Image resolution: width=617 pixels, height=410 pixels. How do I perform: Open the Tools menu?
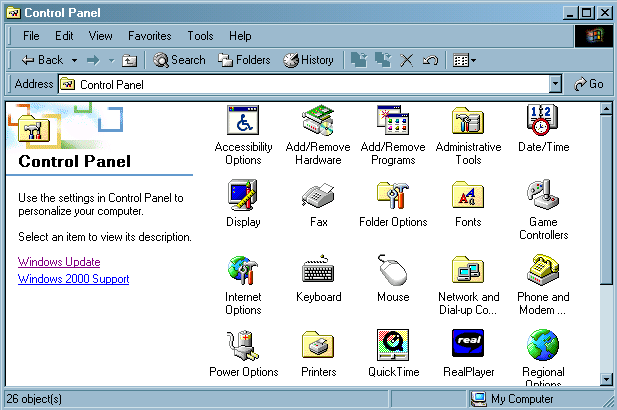(x=200, y=36)
